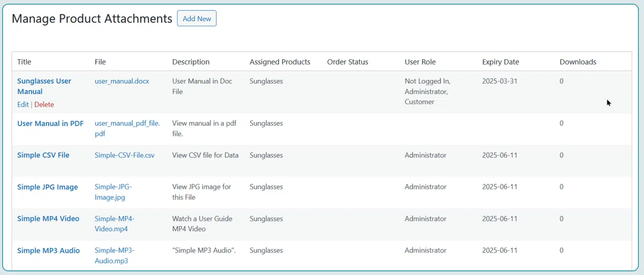Open the Simple CSV File title

[43, 155]
